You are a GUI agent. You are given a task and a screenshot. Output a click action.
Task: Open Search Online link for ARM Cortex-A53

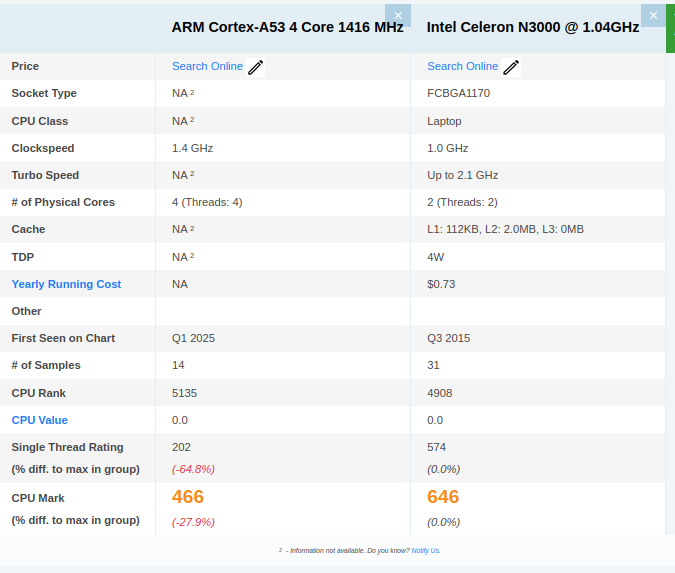(x=207, y=66)
